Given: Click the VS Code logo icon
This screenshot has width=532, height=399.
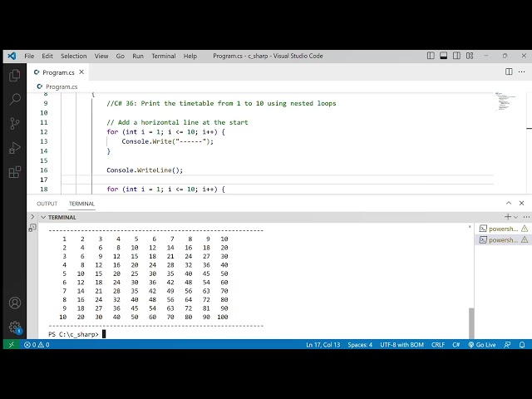Looking at the screenshot, I should (12, 56).
